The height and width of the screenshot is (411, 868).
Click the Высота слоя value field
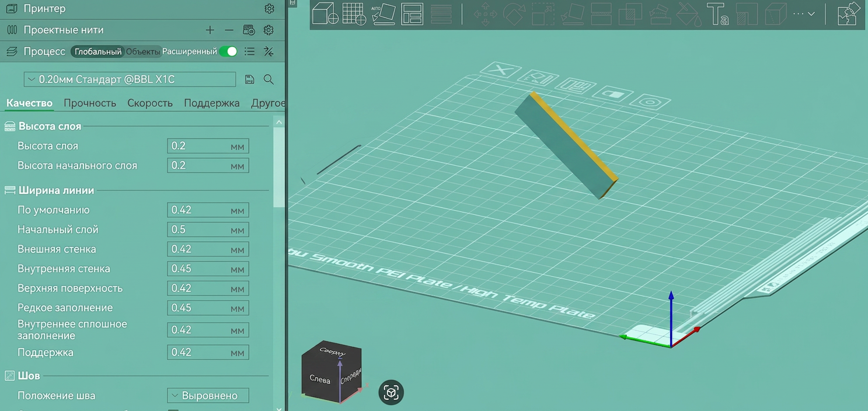pos(208,146)
